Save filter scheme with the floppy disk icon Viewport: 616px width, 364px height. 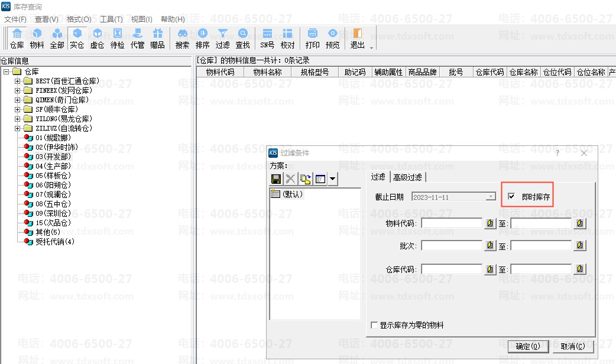tap(276, 179)
